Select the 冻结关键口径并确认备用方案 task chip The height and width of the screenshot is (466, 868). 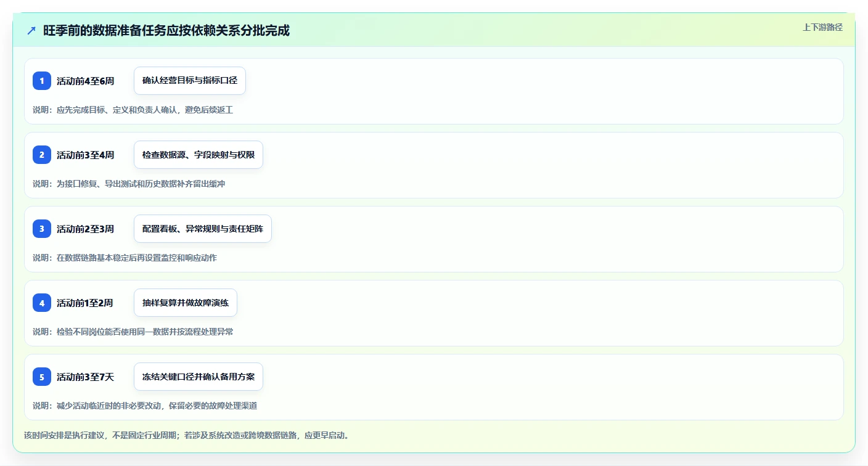coord(199,377)
